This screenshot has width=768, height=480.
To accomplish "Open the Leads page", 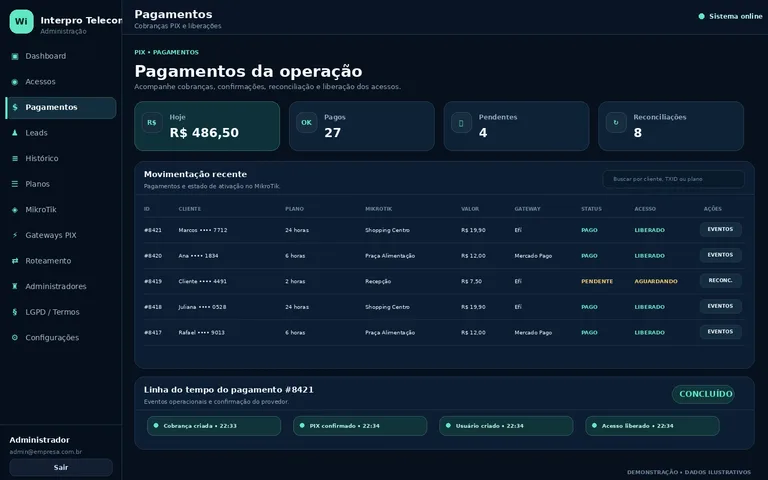I will pyautogui.click(x=61, y=133).
